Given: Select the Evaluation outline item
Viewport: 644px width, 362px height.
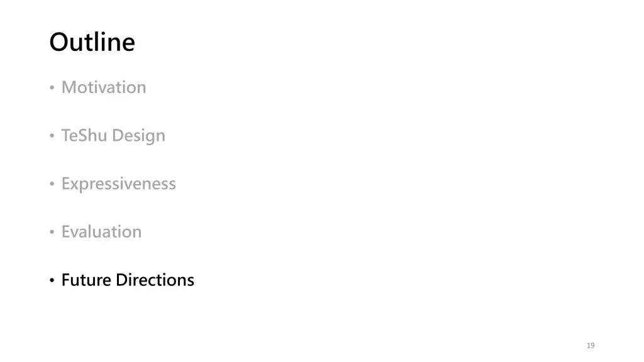Looking at the screenshot, I should pyautogui.click(x=101, y=231).
